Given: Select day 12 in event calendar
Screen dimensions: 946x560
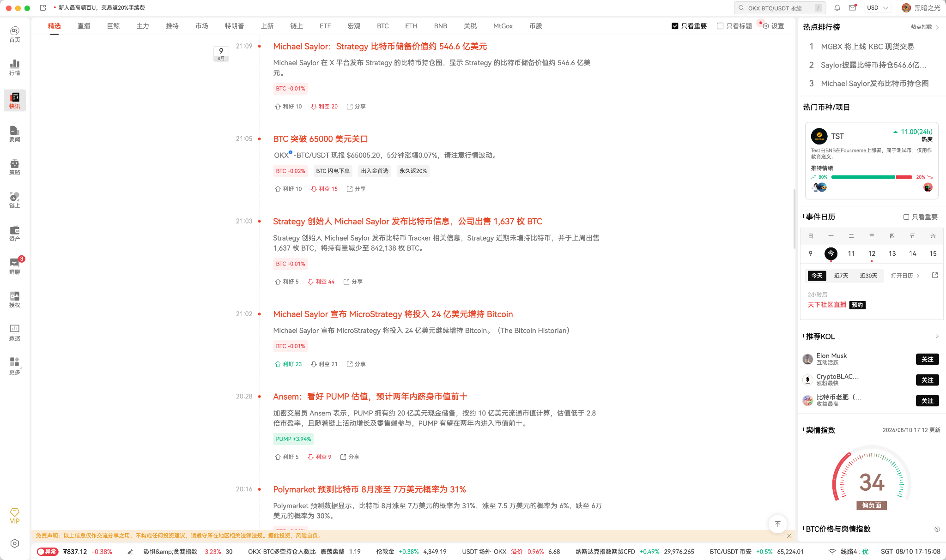Looking at the screenshot, I should (872, 253).
